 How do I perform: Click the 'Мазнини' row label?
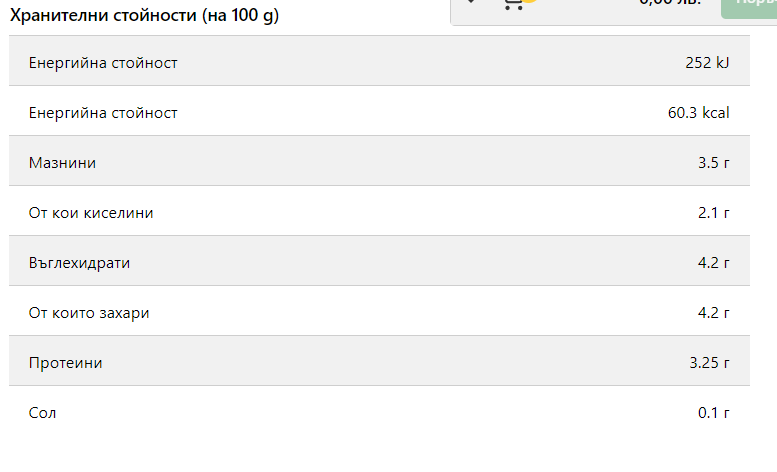click(x=63, y=163)
